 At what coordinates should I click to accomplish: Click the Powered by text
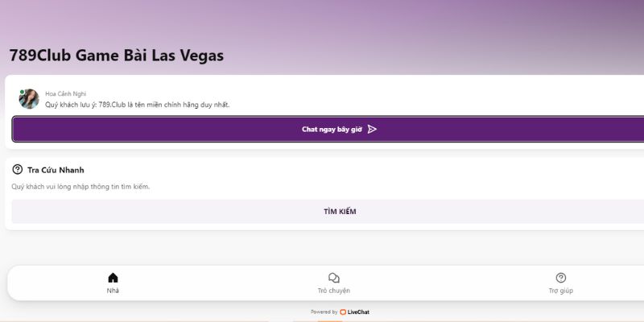(x=324, y=312)
